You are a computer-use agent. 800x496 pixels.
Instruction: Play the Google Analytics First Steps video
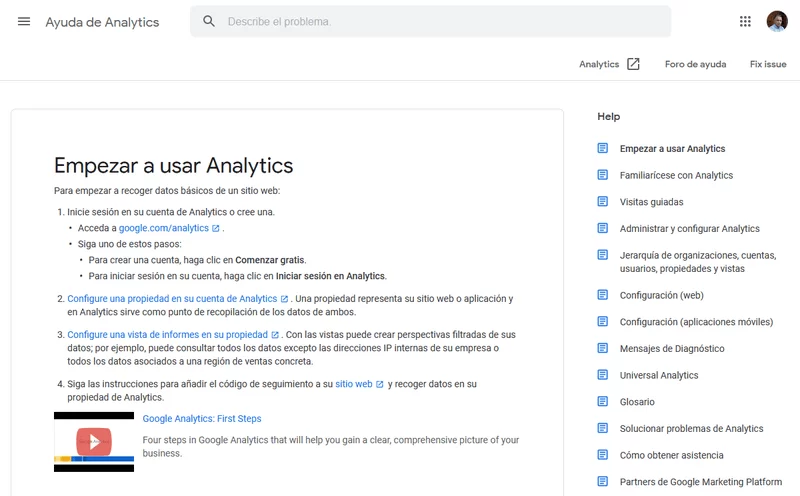coord(94,441)
